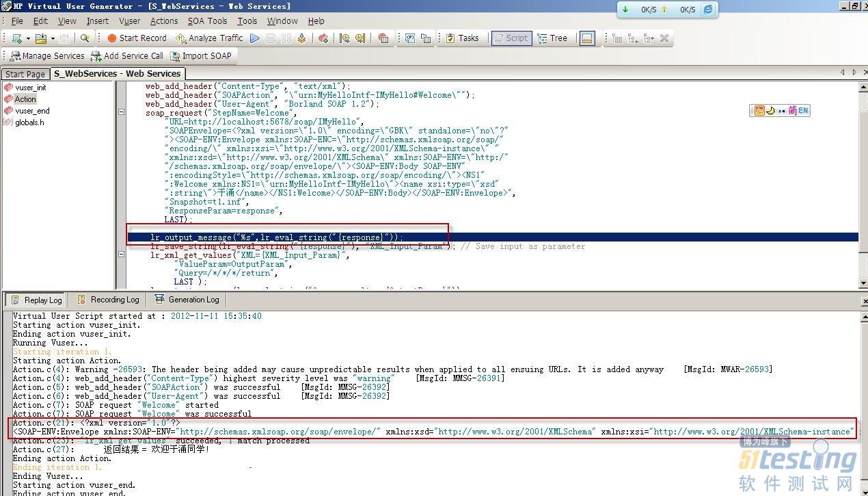Click the Recording Options icon
The height and width of the screenshot is (496, 868).
(360, 38)
